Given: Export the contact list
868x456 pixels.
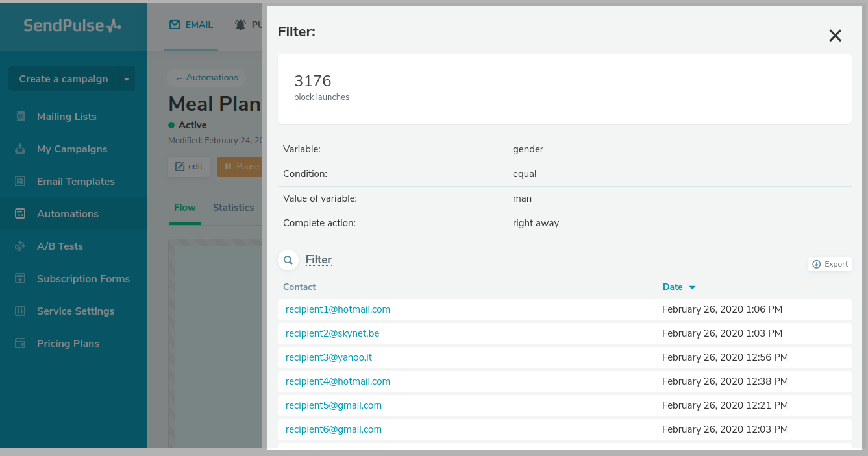Looking at the screenshot, I should pos(830,264).
